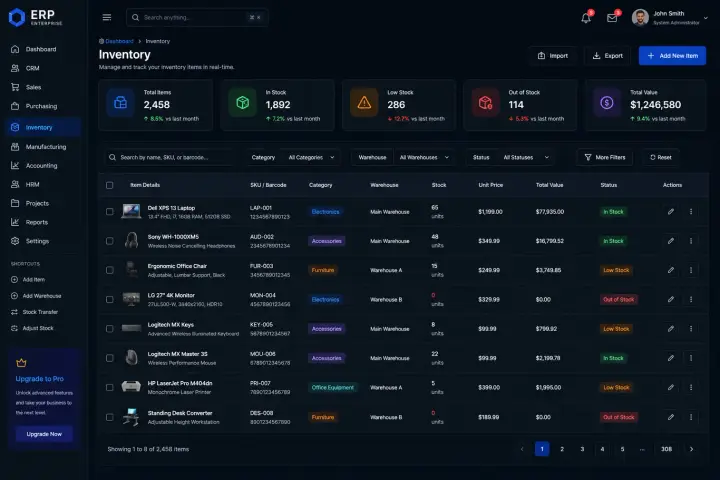This screenshot has width=720, height=480.
Task: Edit the Dell XPS 13 Laptop row
Action: [x=671, y=212]
